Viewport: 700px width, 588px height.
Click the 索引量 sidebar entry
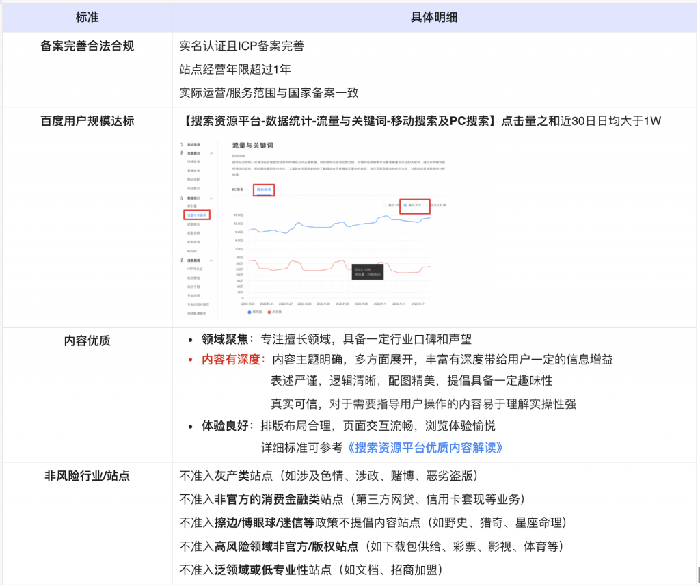pos(192,206)
